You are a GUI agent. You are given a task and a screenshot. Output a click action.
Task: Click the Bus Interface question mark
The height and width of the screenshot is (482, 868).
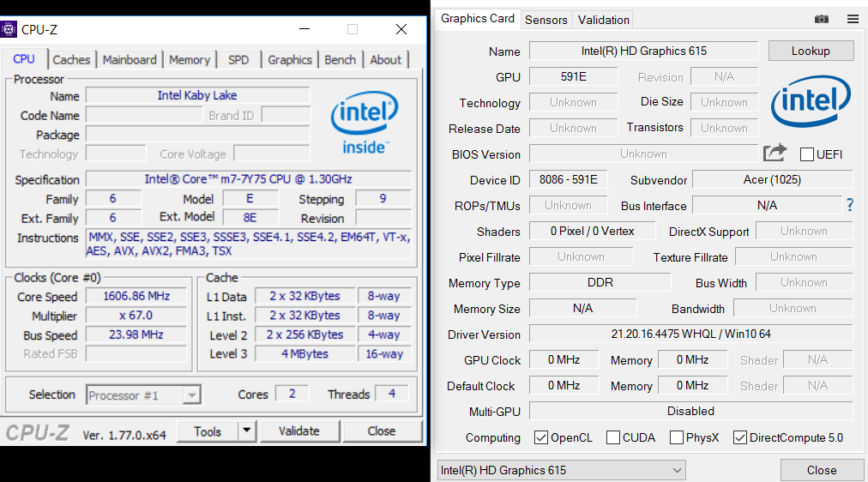point(850,205)
